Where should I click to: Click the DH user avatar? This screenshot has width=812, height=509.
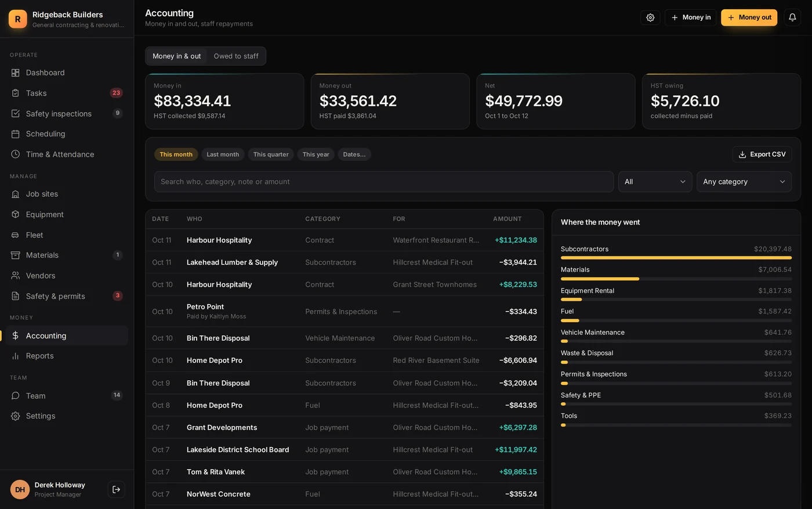tap(20, 489)
